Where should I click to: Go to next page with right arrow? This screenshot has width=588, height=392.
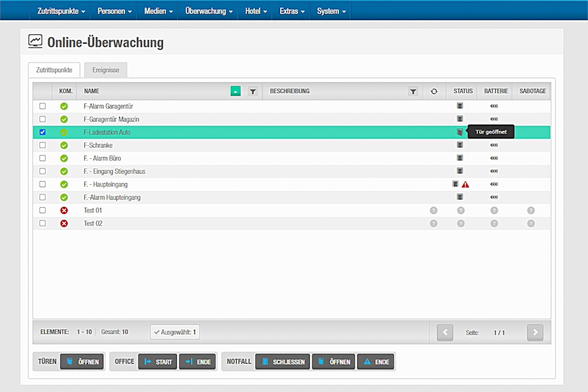tap(535, 332)
